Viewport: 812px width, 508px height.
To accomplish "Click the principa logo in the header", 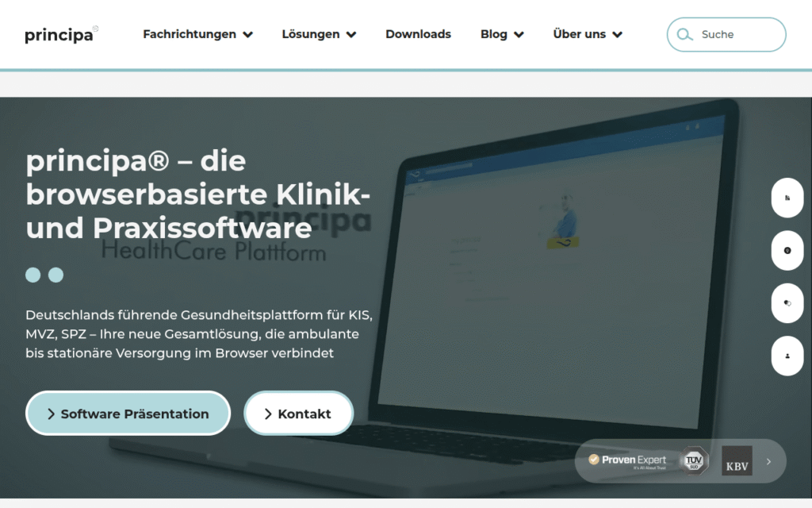I will click(x=61, y=34).
